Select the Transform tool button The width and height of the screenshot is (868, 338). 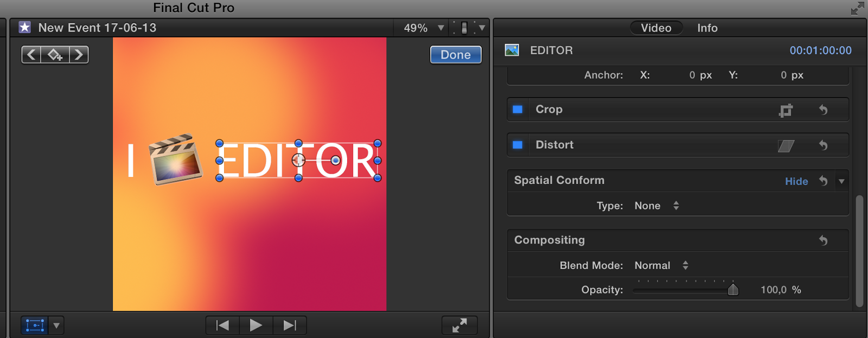click(35, 326)
